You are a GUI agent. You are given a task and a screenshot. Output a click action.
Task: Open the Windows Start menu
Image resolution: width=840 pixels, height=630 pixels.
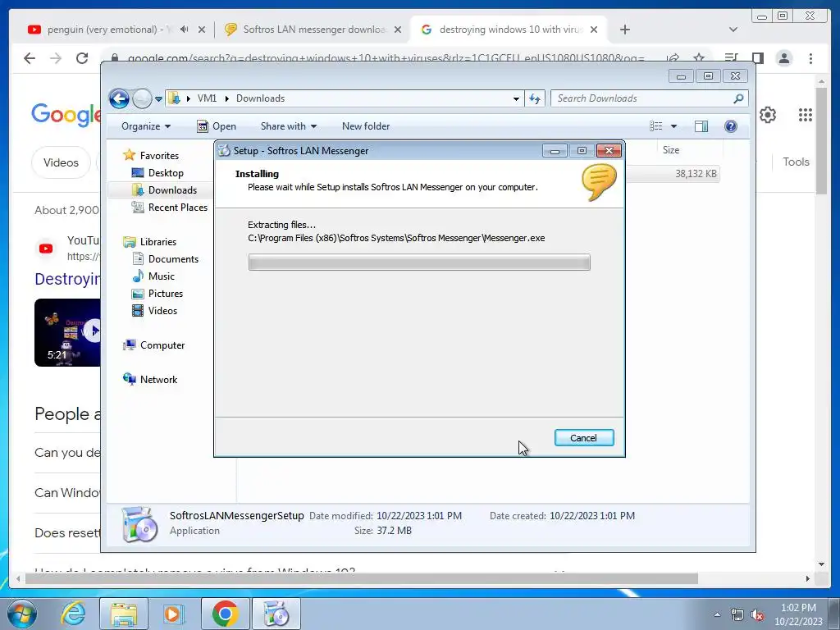[21, 614]
